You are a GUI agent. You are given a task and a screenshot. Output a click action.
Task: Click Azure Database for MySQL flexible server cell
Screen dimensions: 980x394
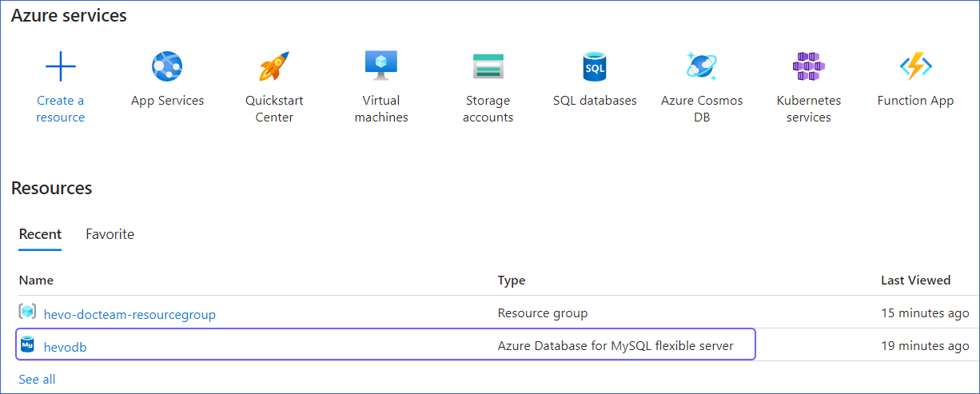click(x=615, y=345)
